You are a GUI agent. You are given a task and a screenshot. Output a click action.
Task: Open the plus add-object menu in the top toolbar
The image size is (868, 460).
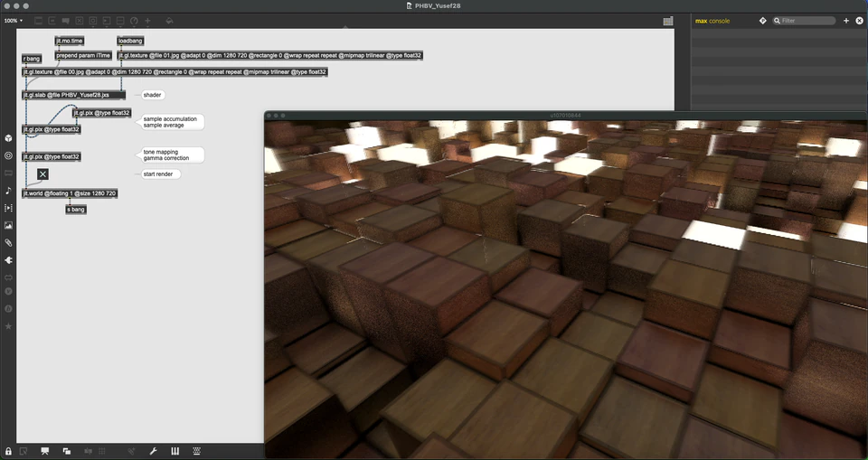[x=147, y=21]
